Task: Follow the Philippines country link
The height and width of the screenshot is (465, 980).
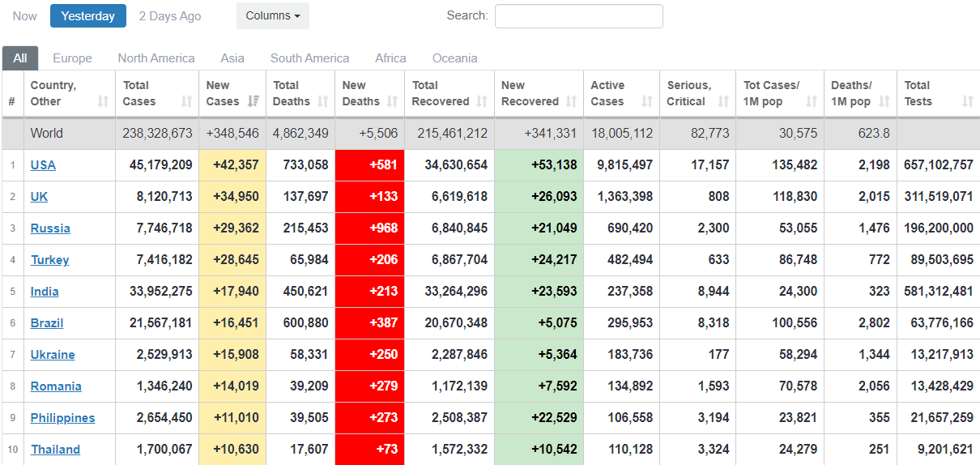Action: pos(62,418)
